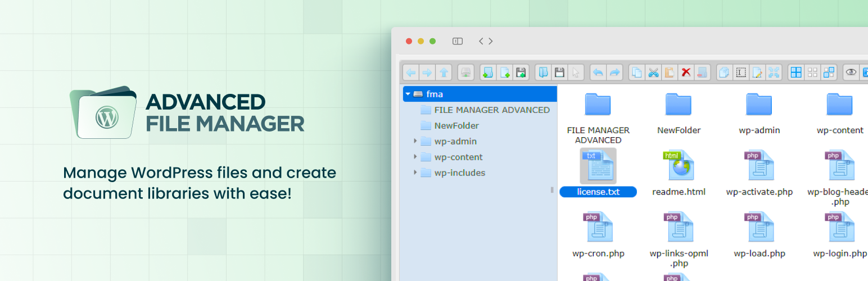Go up to the parent directory
This screenshot has height=281, width=868.
(x=444, y=72)
